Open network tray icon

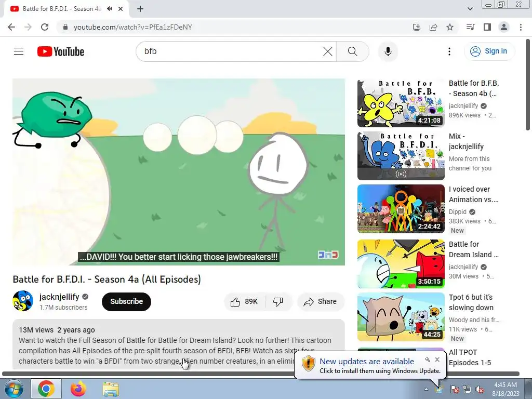[x=467, y=389]
